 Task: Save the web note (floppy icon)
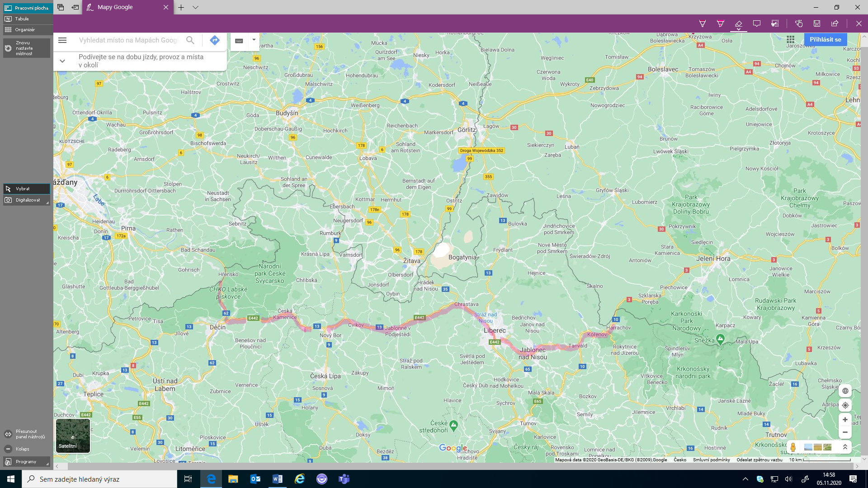(817, 23)
